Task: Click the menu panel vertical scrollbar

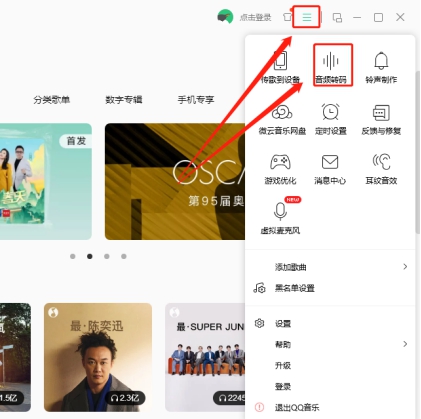Action: click(x=418, y=152)
